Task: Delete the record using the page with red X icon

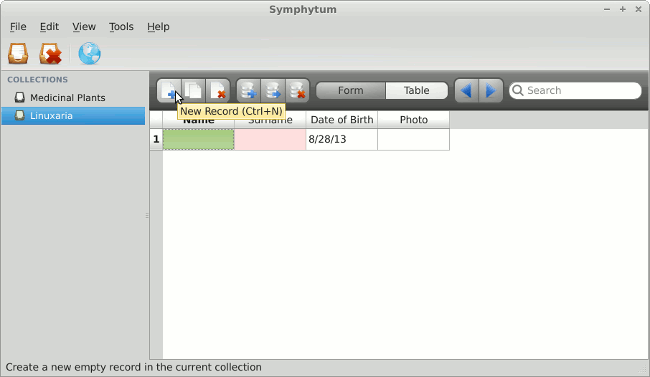Action: pos(218,90)
